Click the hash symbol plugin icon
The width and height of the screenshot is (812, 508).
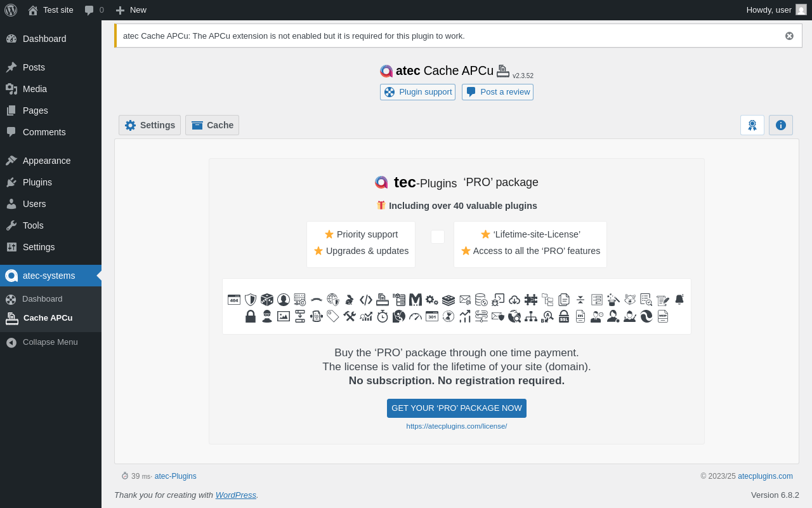click(x=531, y=300)
